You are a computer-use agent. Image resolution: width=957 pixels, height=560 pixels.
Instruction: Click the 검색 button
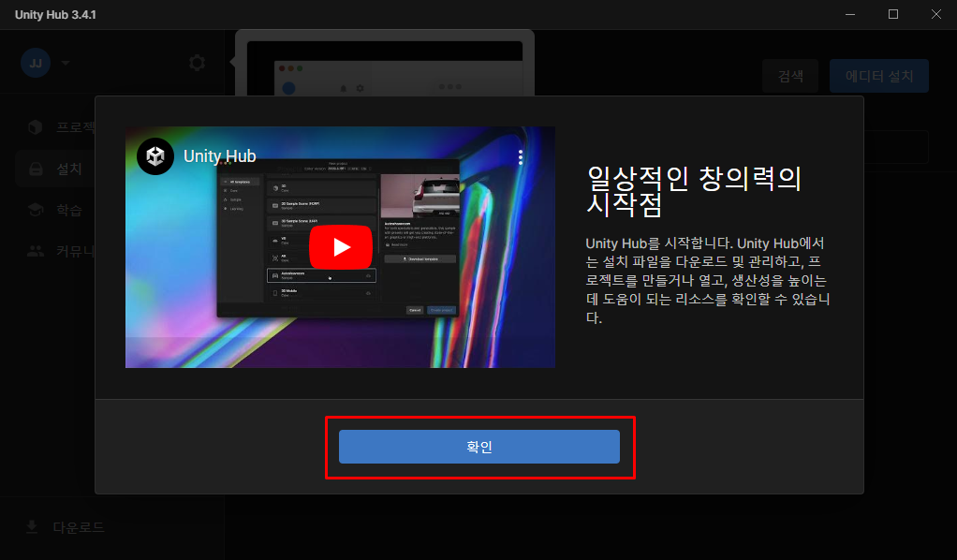pos(790,76)
